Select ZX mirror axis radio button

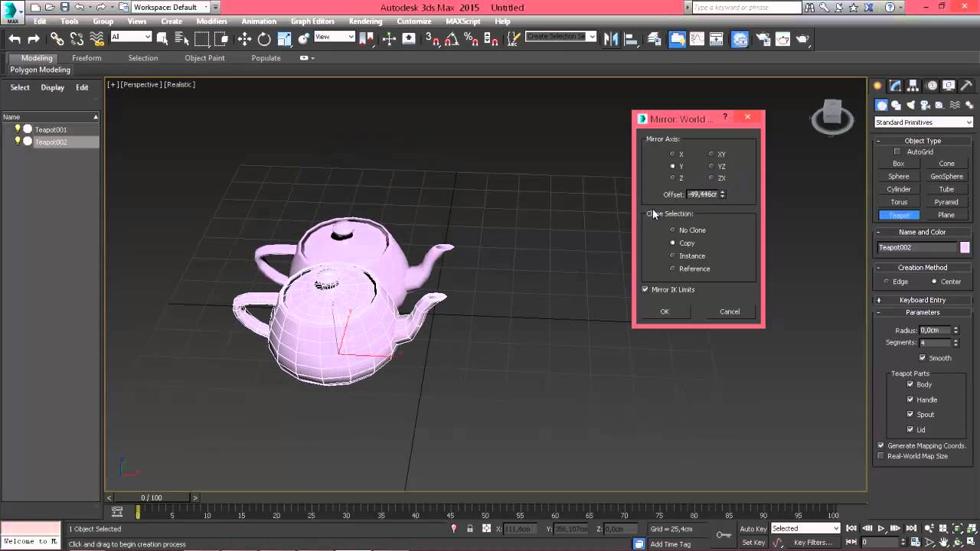pos(711,178)
